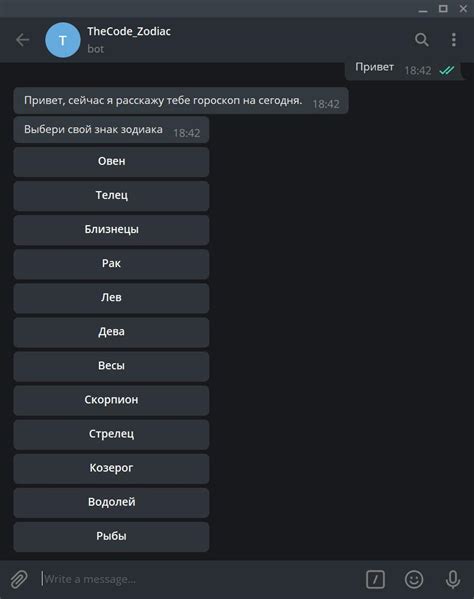Select the Скорпион button
The height and width of the screenshot is (599, 474).
pyautogui.click(x=111, y=400)
